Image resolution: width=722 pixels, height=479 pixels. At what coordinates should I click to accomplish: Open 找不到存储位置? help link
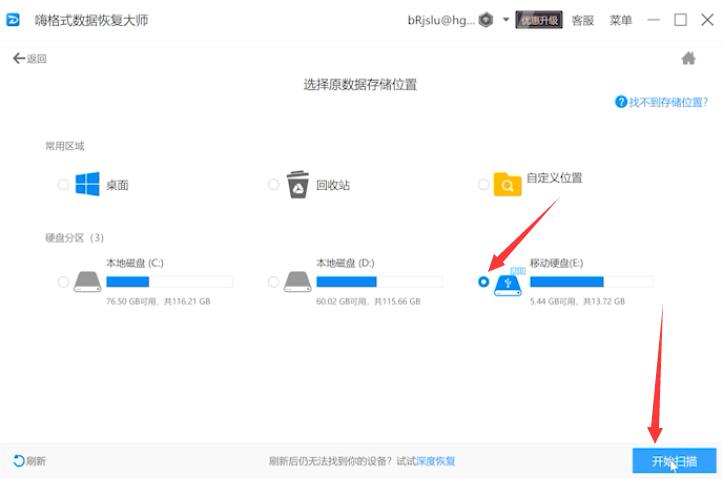(x=668, y=102)
